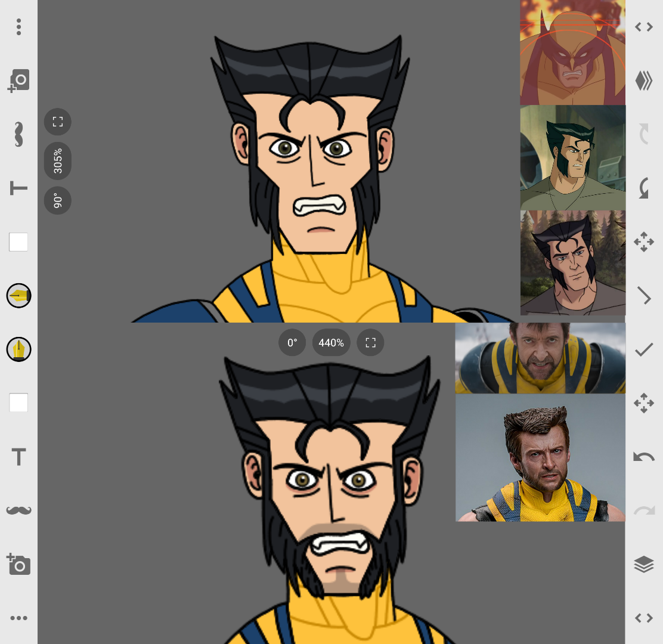This screenshot has height=644, width=663.
Task: Select the upright mustache shape tool
Action: point(18,510)
